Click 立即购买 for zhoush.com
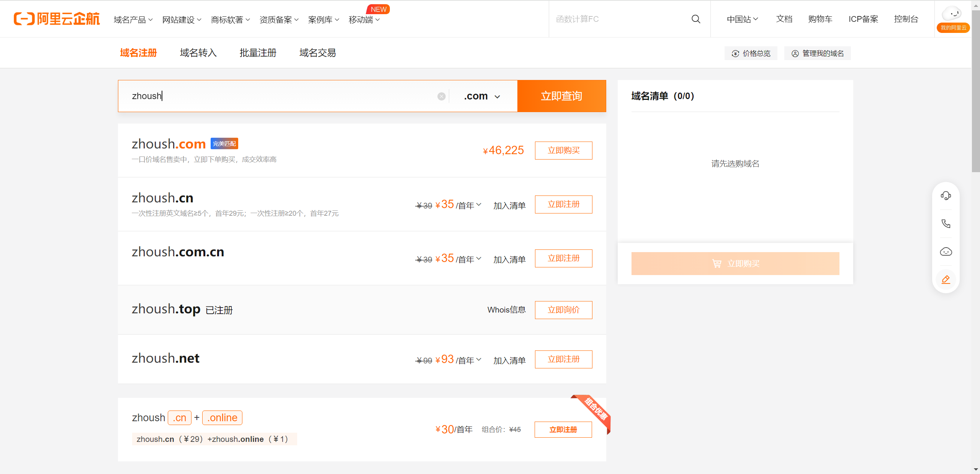The image size is (980, 474). pos(563,150)
